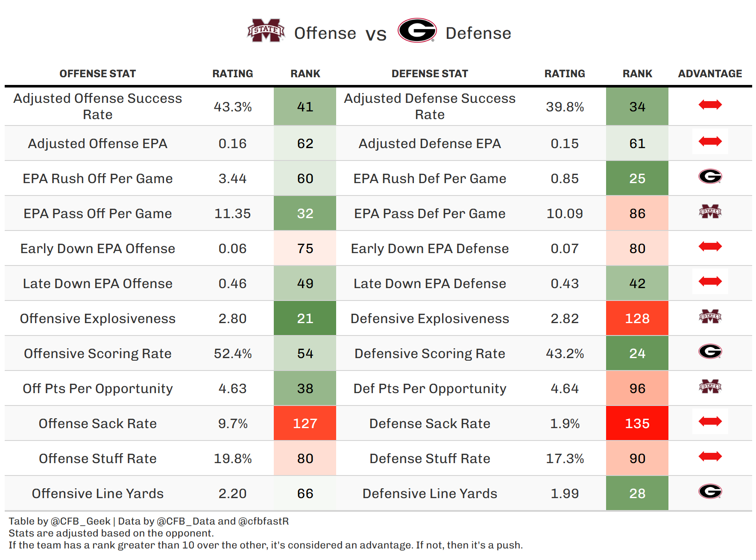The image size is (756, 560).
Task: Click Georgia icon in Scoring Rate row
Action: pyautogui.click(x=710, y=351)
